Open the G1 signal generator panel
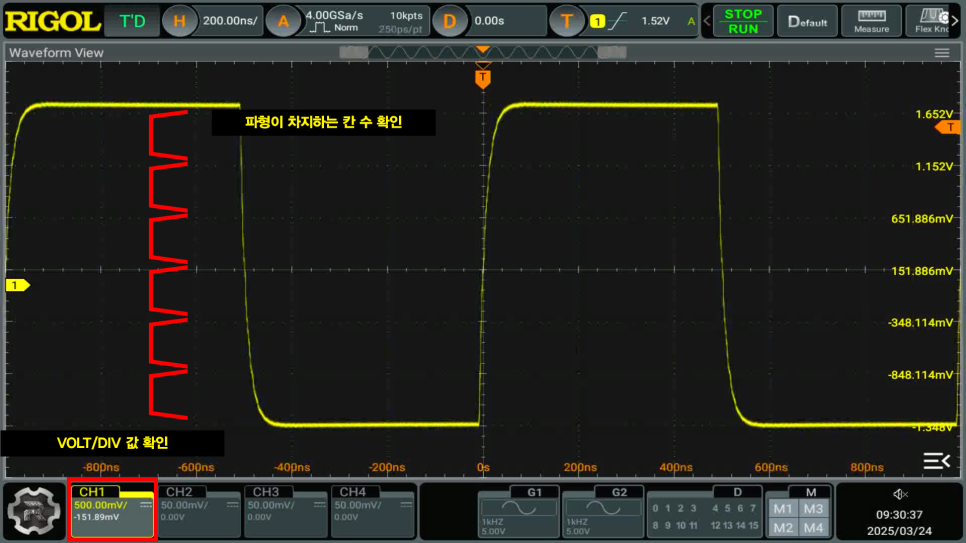The width and height of the screenshot is (966, 543). (518, 511)
